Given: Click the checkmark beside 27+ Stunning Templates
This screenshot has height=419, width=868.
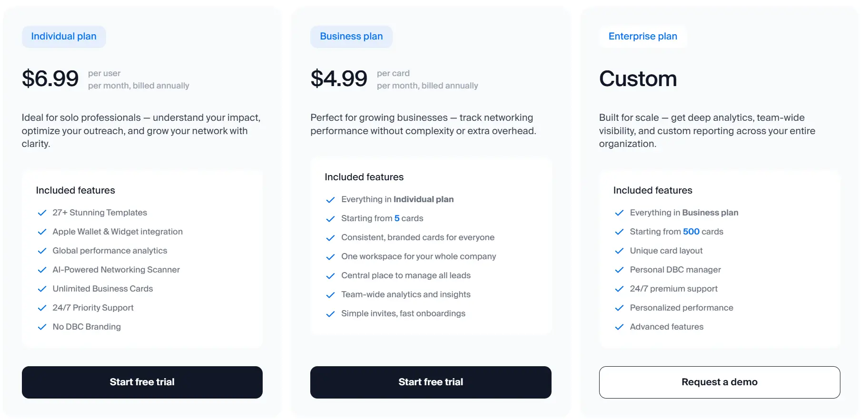Looking at the screenshot, I should tap(42, 213).
